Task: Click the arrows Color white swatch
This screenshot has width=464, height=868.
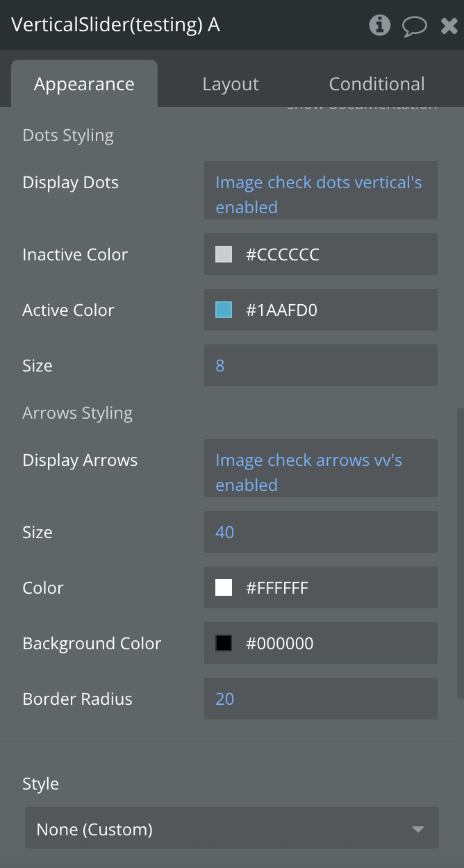Action: pos(224,587)
